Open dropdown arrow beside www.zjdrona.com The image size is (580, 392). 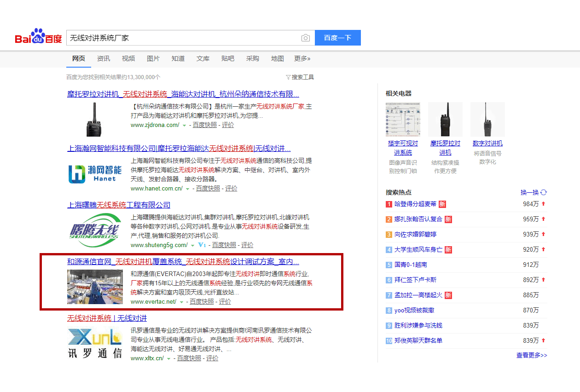[184, 125]
